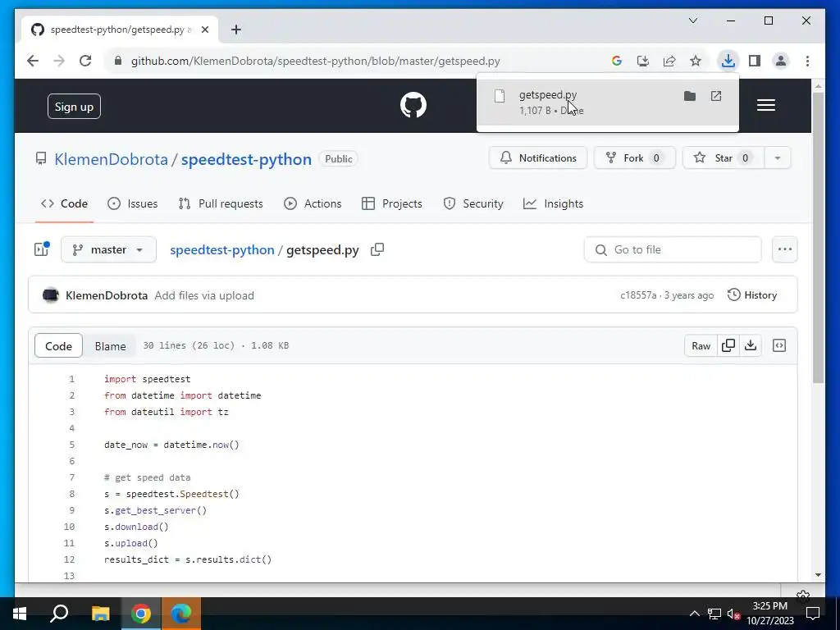Viewport: 840px width, 630px height.
Task: Copy raw file contents
Action: [728, 345]
